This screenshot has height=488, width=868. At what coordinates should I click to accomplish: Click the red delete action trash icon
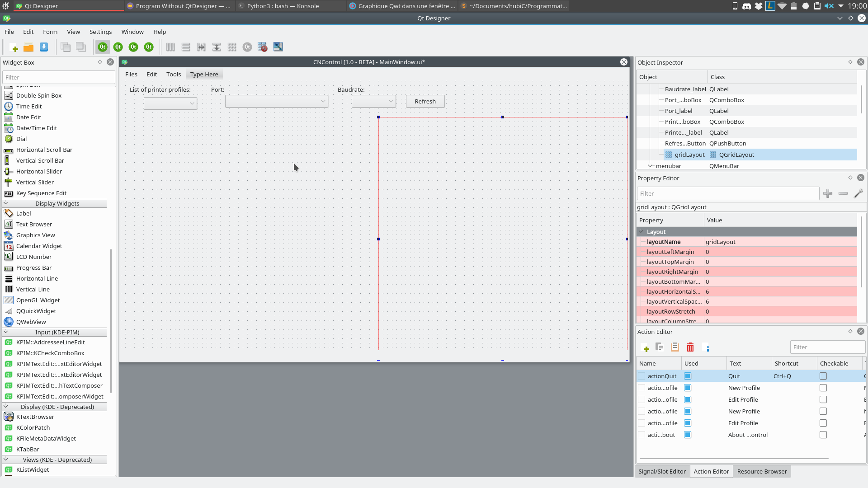point(690,347)
